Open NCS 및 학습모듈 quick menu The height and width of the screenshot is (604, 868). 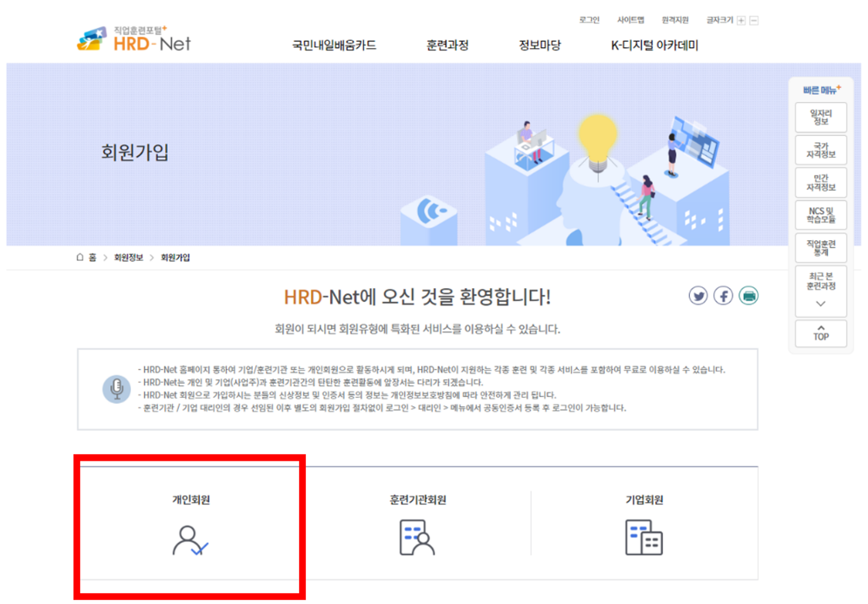tap(821, 215)
